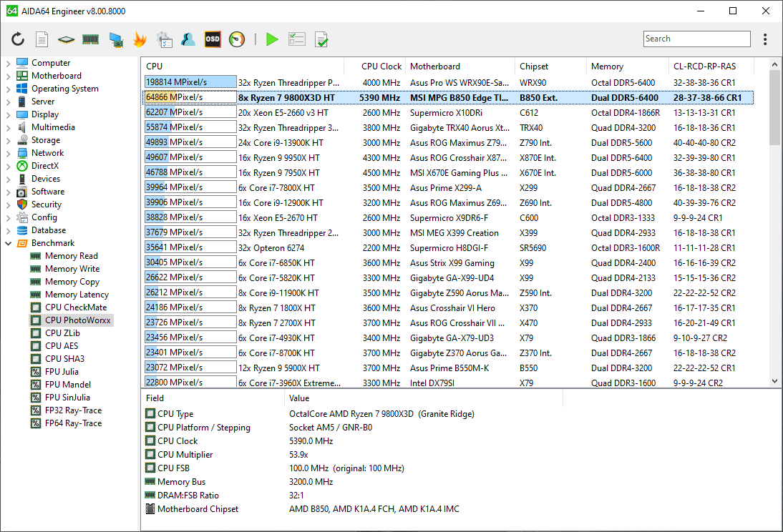Open CPU AES benchmark
The width and height of the screenshot is (783, 532).
pos(62,346)
